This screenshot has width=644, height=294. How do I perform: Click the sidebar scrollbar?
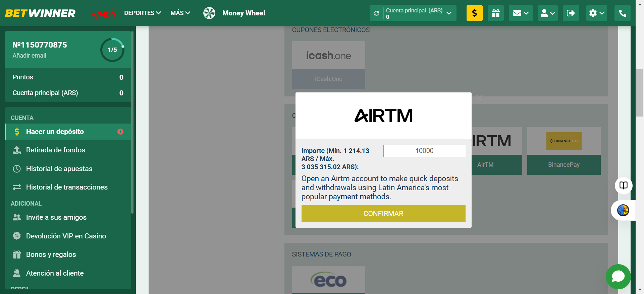[x=132, y=122]
